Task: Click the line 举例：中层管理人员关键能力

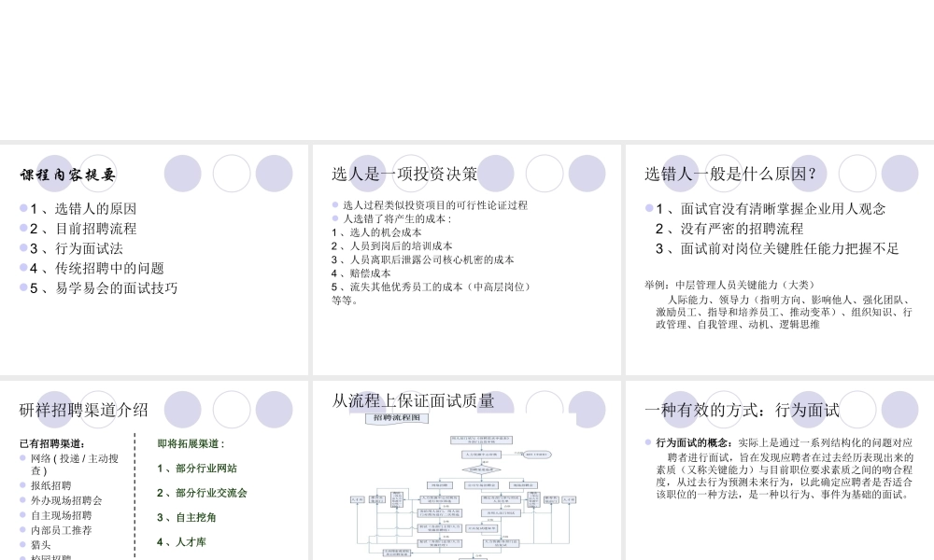Action: point(729,285)
